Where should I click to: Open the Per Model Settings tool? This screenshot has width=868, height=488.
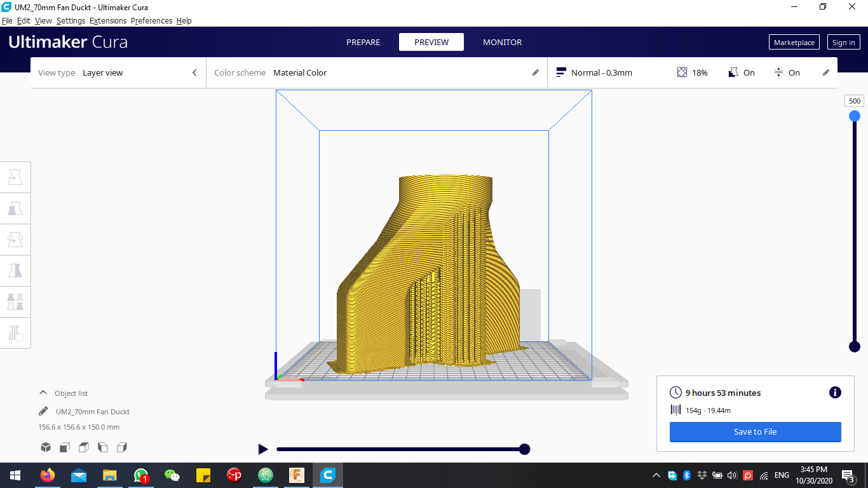pos(15,301)
